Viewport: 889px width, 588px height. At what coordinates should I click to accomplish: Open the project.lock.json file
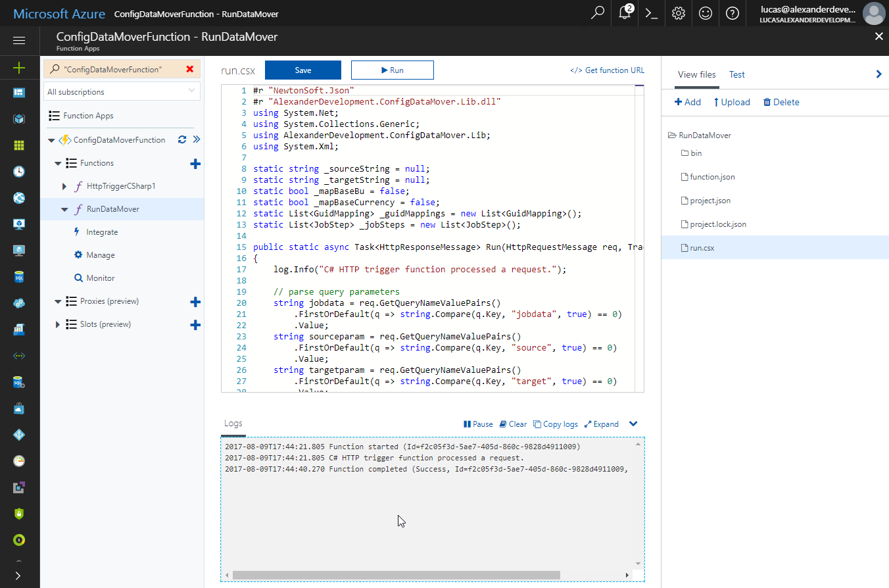click(x=713, y=224)
